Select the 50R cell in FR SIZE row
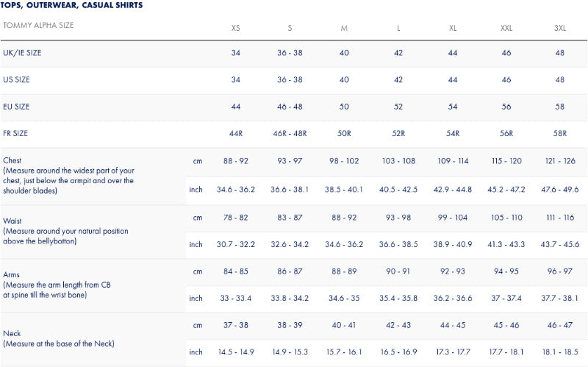The image size is (588, 367). (x=344, y=134)
